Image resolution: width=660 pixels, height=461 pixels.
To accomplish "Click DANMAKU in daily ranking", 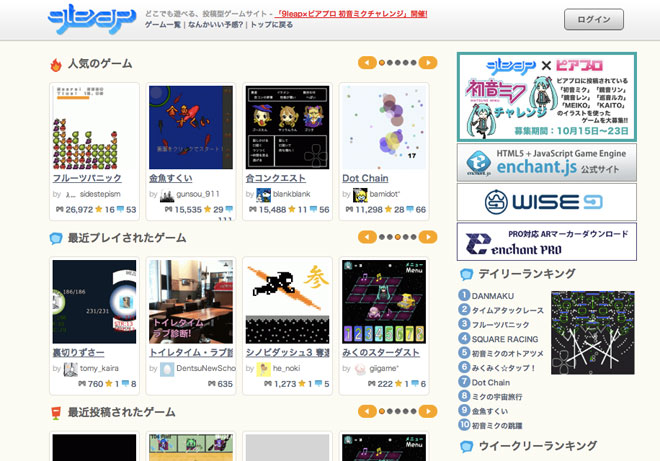I will click(x=492, y=296).
